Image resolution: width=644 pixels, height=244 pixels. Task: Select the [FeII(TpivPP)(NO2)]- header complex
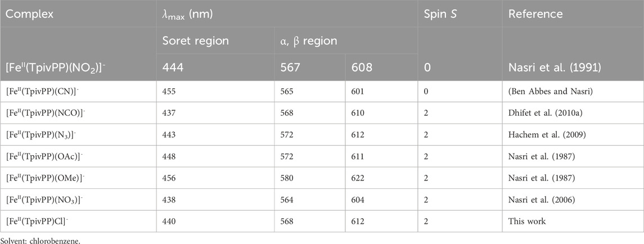click(56, 68)
